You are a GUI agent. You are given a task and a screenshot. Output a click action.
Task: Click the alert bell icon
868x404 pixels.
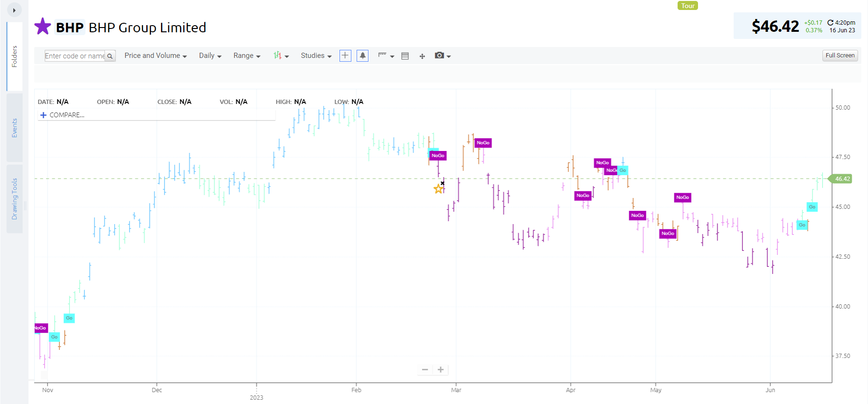[362, 56]
